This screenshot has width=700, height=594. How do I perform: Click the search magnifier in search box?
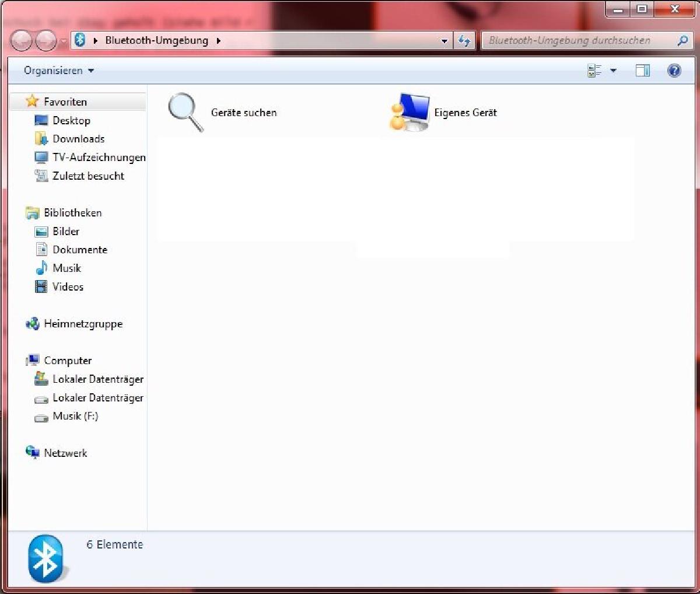point(682,41)
